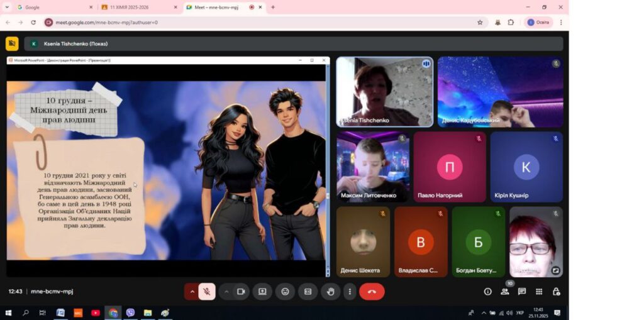The width and height of the screenshot is (644, 320).
Task: Open more options three-dot menu
Action: [349, 292]
